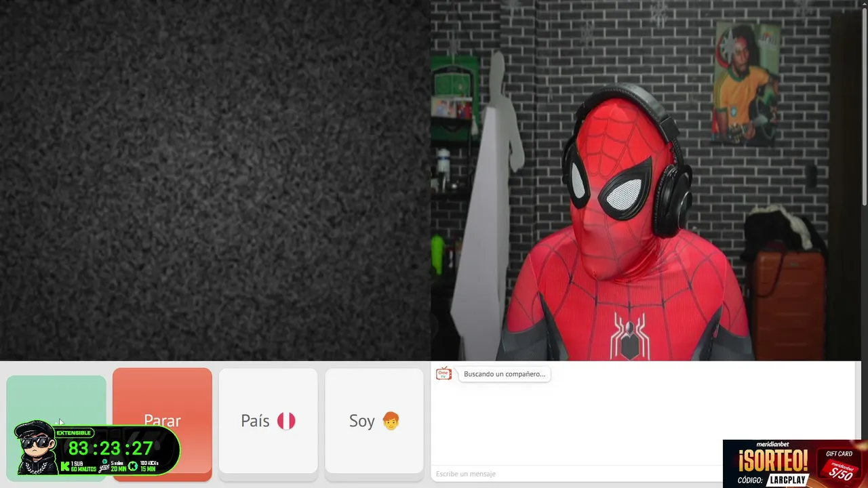The height and width of the screenshot is (488, 868).
Task: Click the 83:23:27 countdown timer overlay
Action: pos(111,448)
